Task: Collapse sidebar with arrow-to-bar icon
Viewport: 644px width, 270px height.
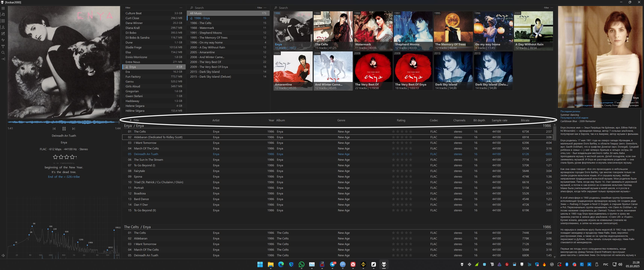Action: [3, 59]
